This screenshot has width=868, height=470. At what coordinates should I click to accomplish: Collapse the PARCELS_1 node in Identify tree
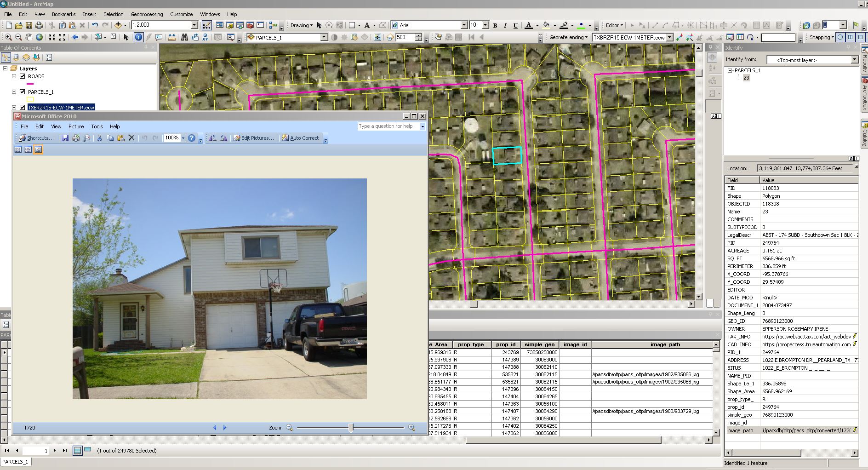click(730, 70)
